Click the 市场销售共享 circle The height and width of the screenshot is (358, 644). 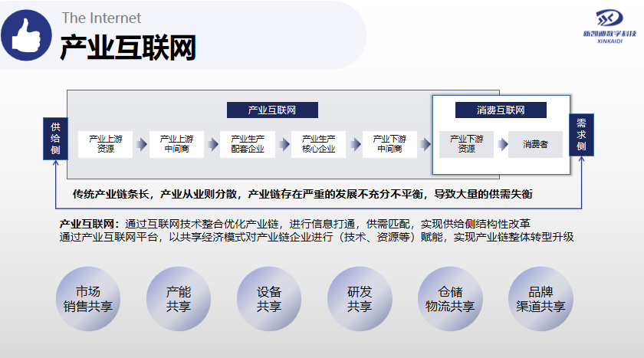[x=88, y=299]
